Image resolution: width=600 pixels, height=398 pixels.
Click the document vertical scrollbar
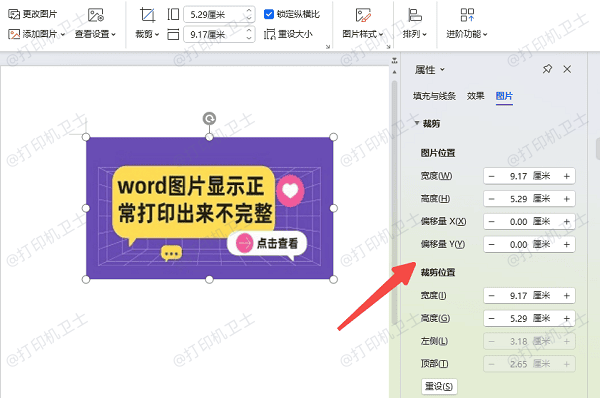click(x=395, y=199)
